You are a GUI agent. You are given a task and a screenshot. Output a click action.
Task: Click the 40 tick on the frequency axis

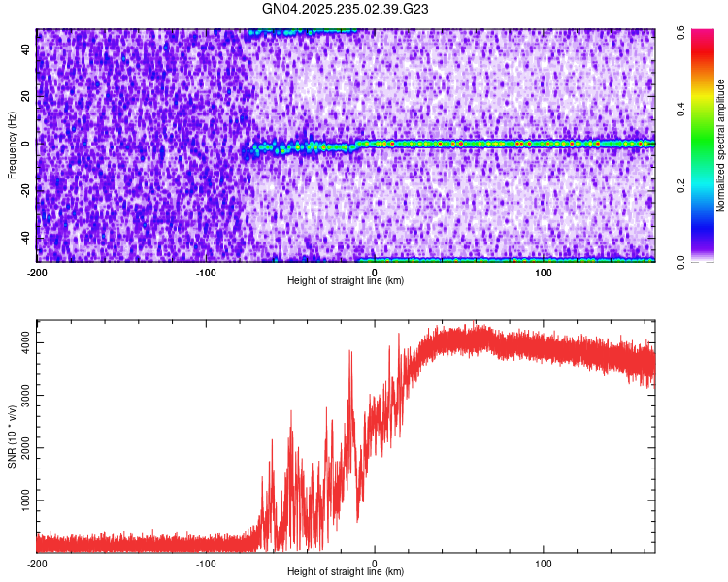[x=25, y=50]
